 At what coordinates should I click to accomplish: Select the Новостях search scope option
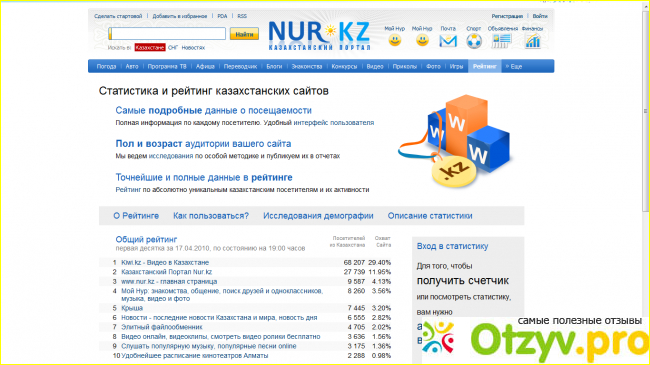(x=193, y=48)
